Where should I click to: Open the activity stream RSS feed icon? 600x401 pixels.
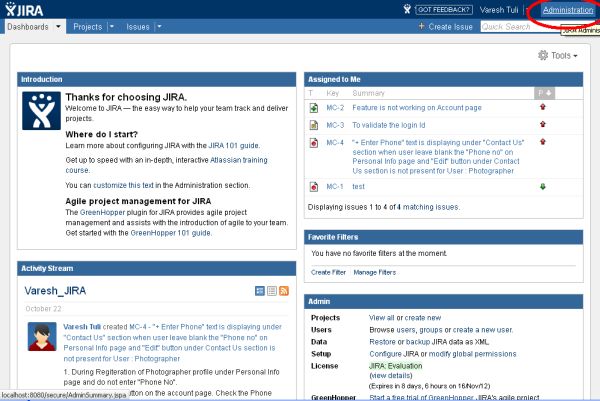pyautogui.click(x=284, y=291)
